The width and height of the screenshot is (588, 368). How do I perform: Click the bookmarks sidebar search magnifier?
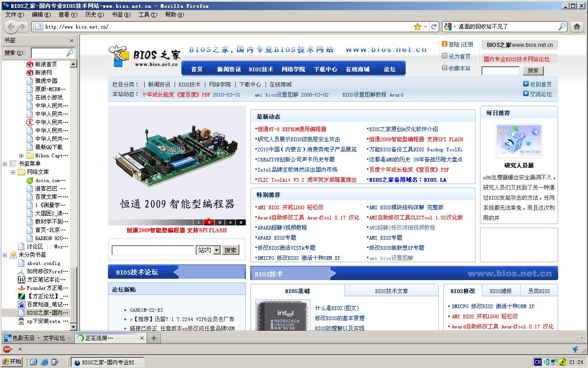(70, 53)
